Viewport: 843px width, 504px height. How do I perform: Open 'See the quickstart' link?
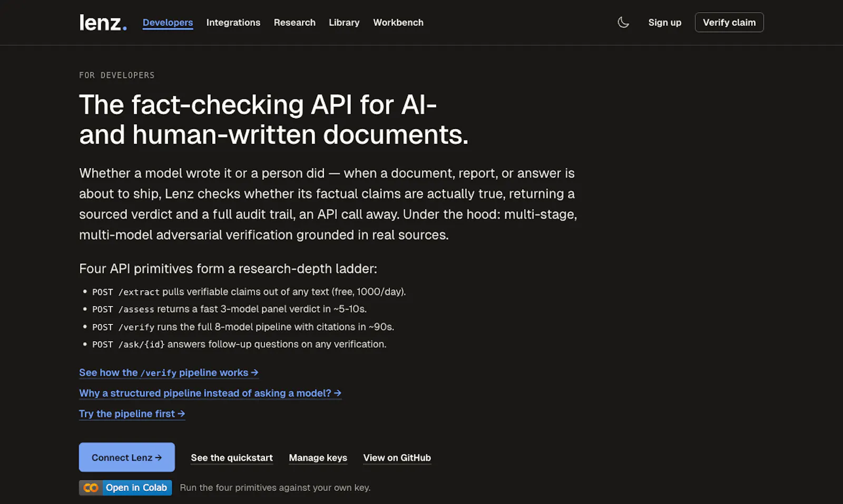(x=232, y=458)
